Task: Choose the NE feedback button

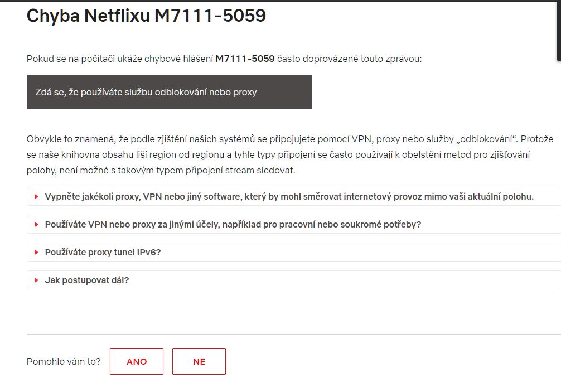Action: tap(199, 361)
